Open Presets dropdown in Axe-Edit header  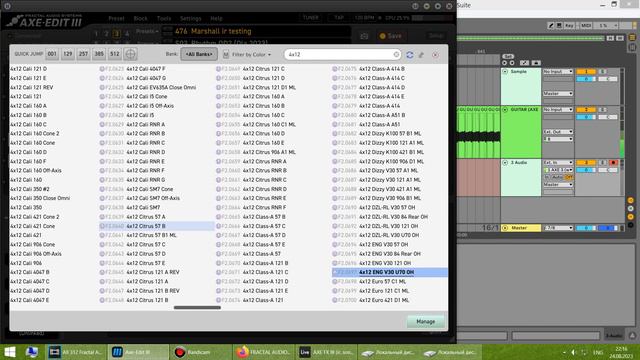click(147, 31)
